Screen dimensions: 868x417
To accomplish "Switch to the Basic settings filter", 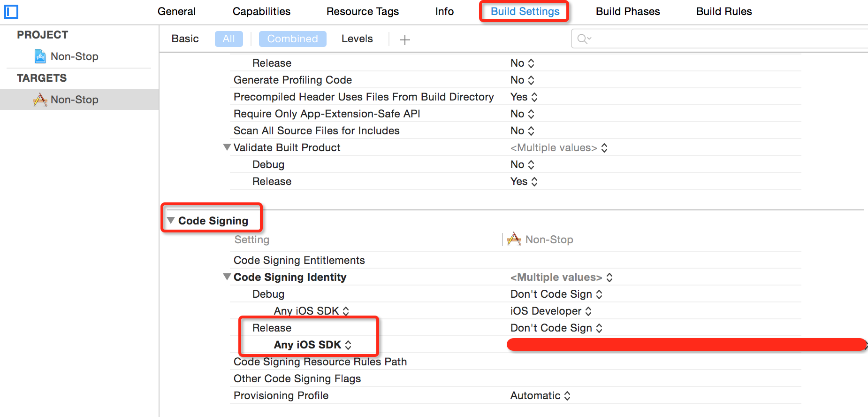I will click(185, 39).
